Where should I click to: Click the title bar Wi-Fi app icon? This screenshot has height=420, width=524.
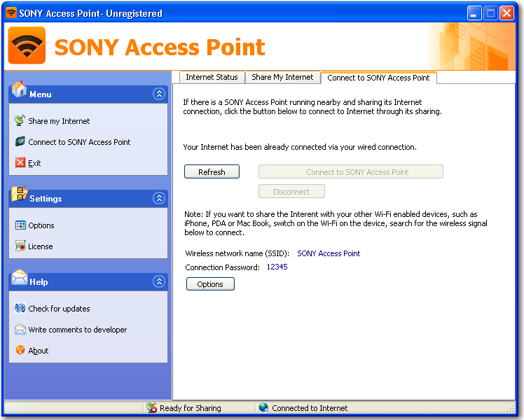click(11, 13)
